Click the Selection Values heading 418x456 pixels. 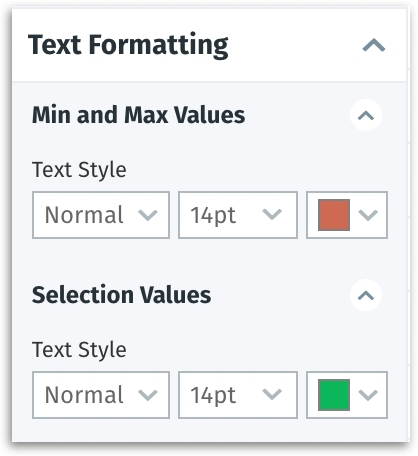tap(121, 295)
